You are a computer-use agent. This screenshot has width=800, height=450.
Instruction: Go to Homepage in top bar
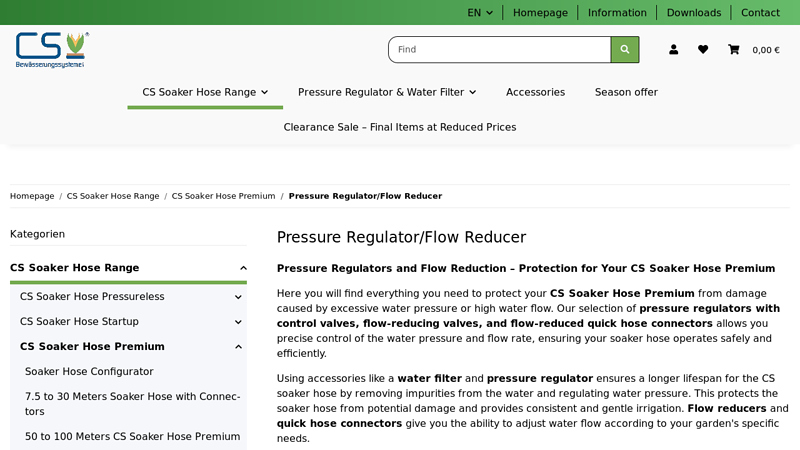tap(540, 13)
